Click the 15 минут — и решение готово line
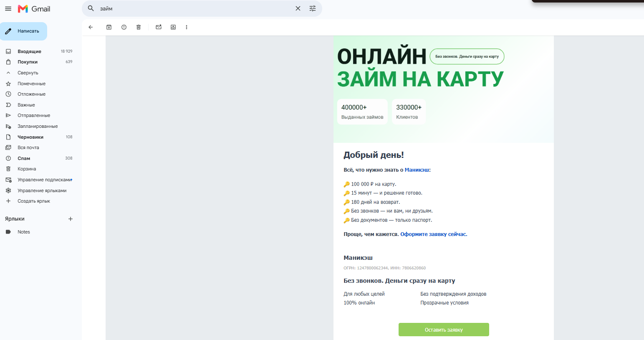This screenshot has height=340, width=644. (383, 193)
